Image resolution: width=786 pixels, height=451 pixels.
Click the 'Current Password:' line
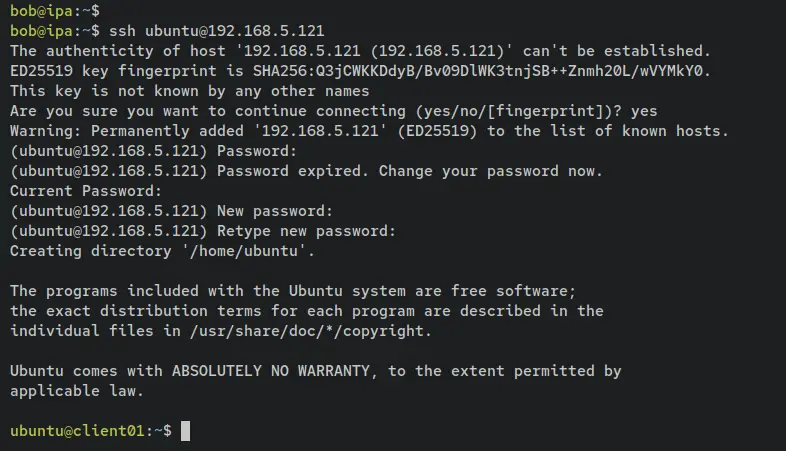click(86, 191)
